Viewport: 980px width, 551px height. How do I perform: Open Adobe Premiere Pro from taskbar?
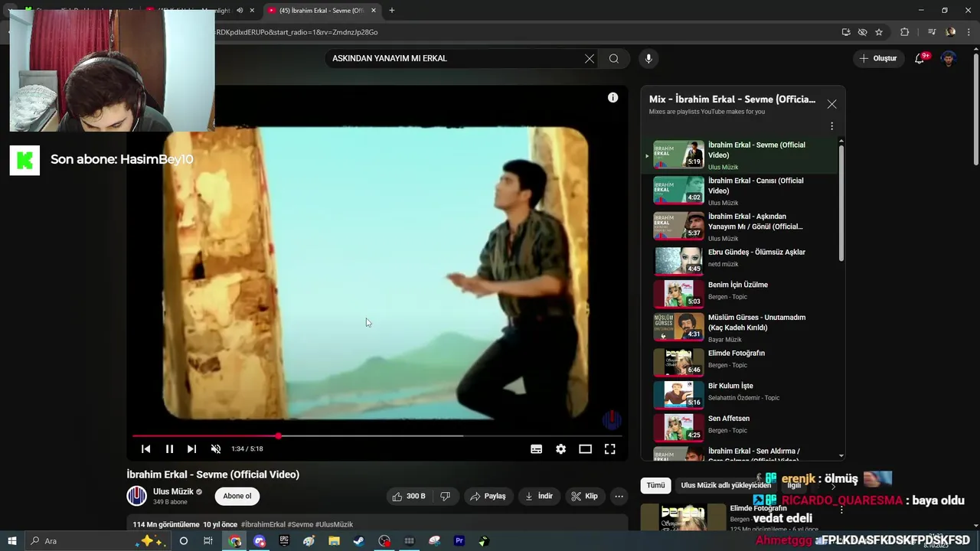point(459,541)
